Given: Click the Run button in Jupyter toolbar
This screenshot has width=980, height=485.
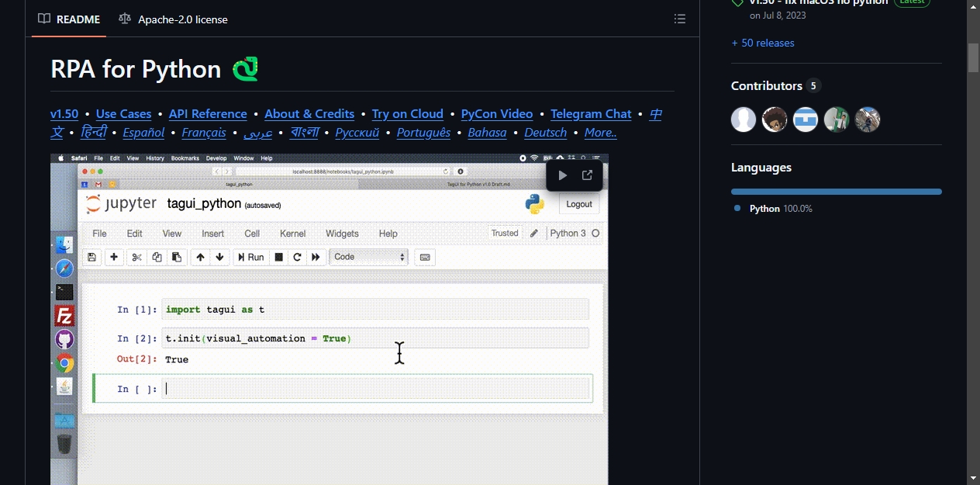Looking at the screenshot, I should pos(250,257).
